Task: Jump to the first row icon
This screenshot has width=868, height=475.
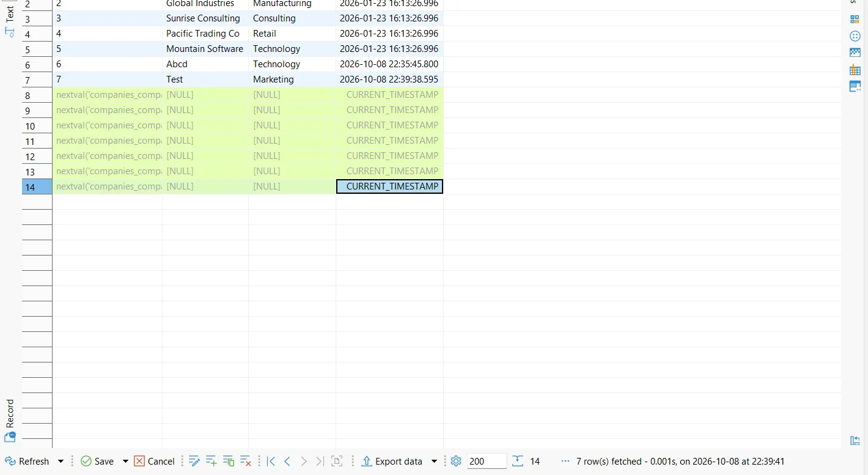Action: pos(271,462)
